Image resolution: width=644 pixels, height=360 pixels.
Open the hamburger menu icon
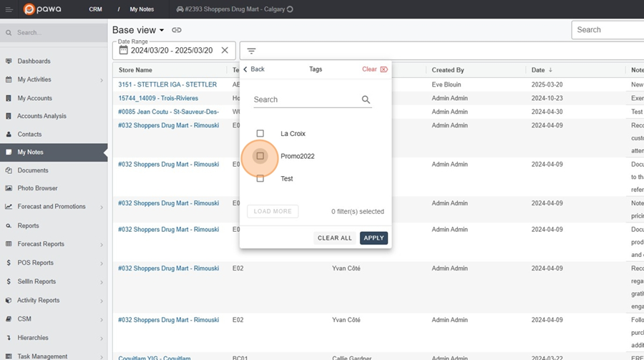pos(9,9)
